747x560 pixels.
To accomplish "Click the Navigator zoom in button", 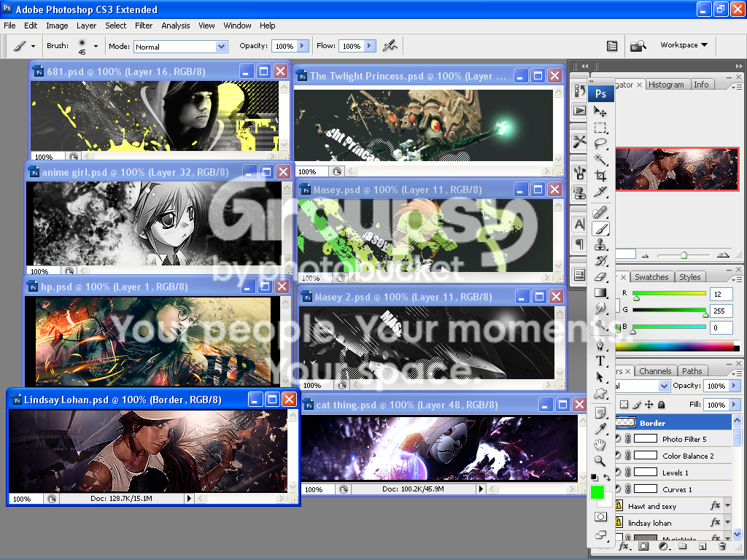I will point(723,255).
